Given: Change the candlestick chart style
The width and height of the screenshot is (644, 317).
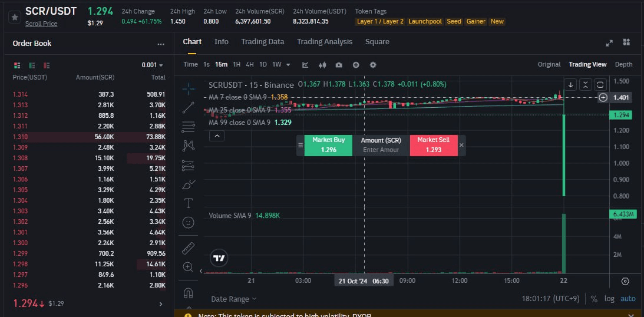Looking at the screenshot, I should tap(322, 65).
